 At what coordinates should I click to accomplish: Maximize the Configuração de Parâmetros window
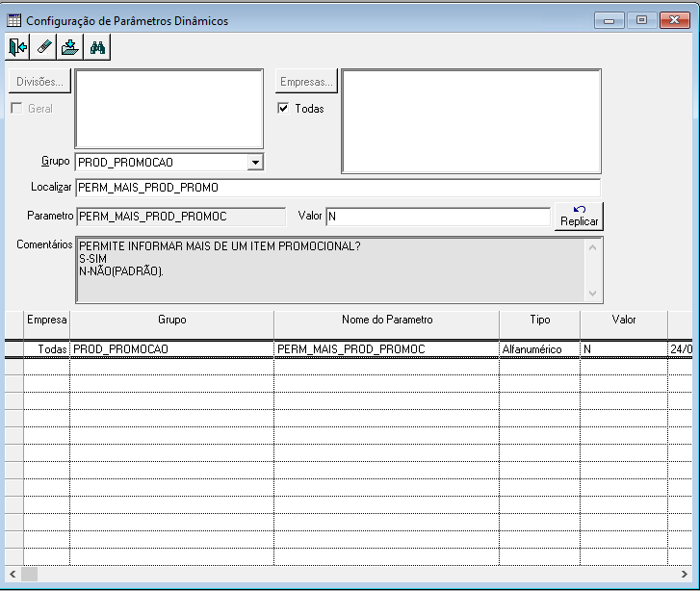641,20
